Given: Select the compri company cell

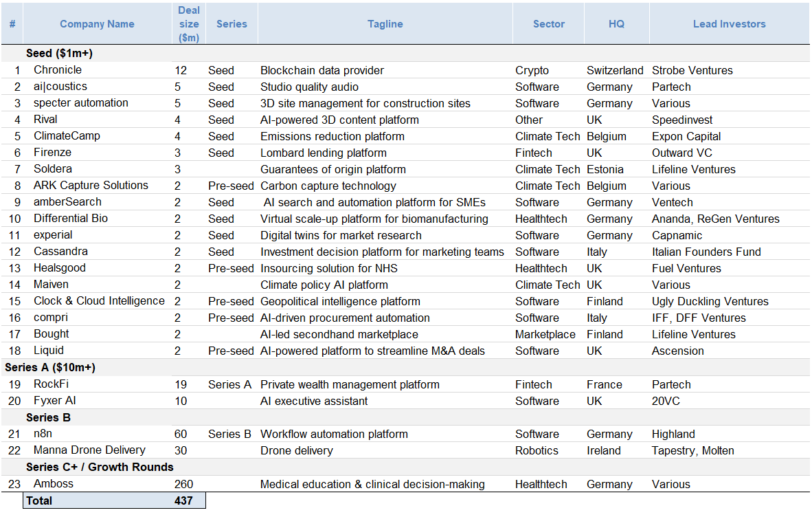Looking at the screenshot, I should (51, 318).
